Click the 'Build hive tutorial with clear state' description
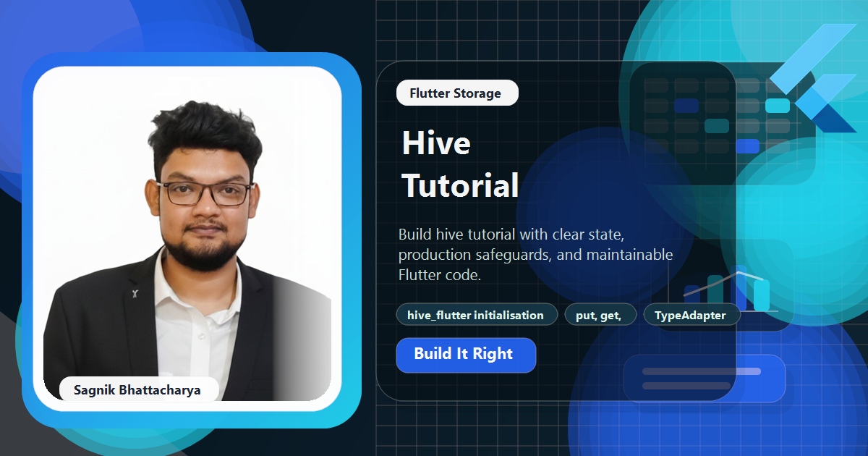Viewport: 868px width, 456px height. coord(535,255)
